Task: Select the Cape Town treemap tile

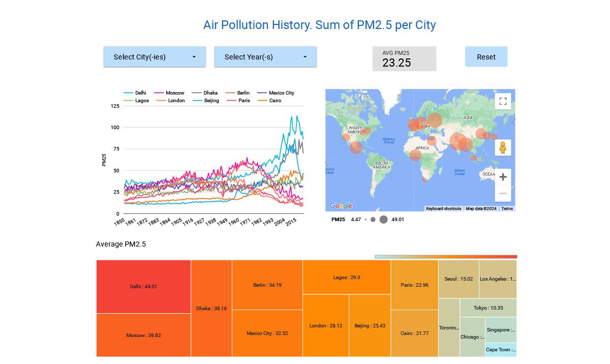Action: [501, 350]
